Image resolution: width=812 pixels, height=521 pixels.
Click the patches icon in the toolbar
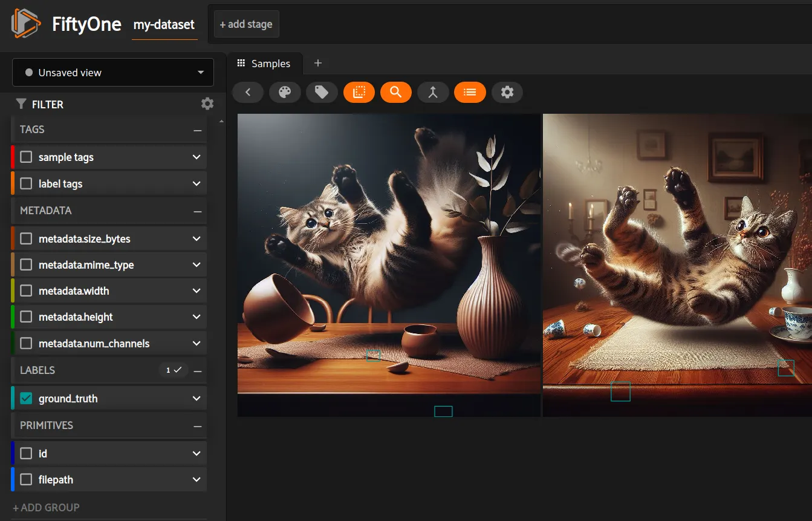click(359, 92)
